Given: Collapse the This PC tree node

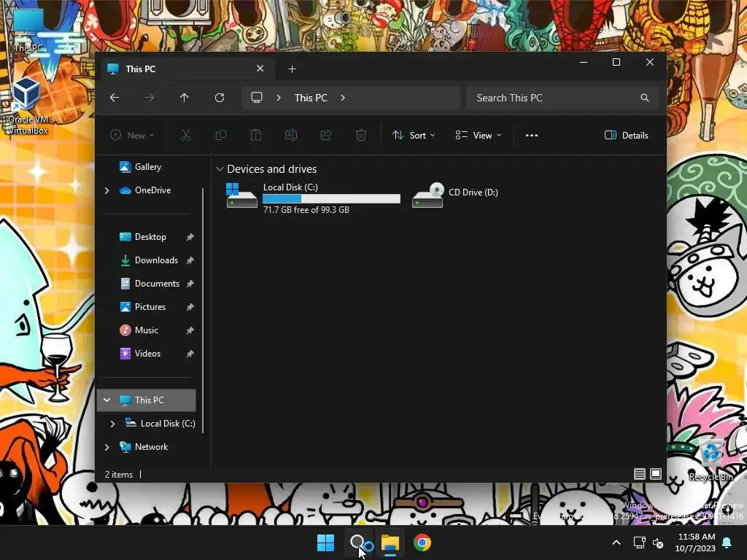Looking at the screenshot, I should [x=107, y=400].
